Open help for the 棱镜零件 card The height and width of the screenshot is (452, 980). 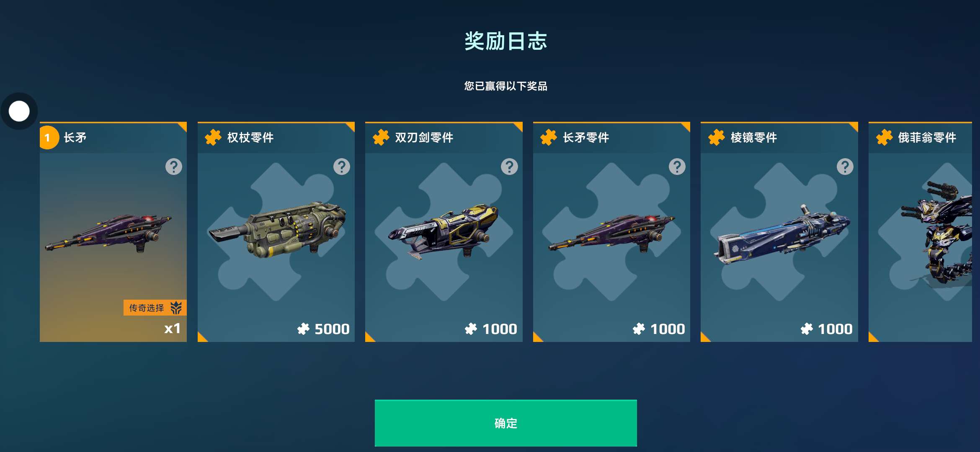845,167
